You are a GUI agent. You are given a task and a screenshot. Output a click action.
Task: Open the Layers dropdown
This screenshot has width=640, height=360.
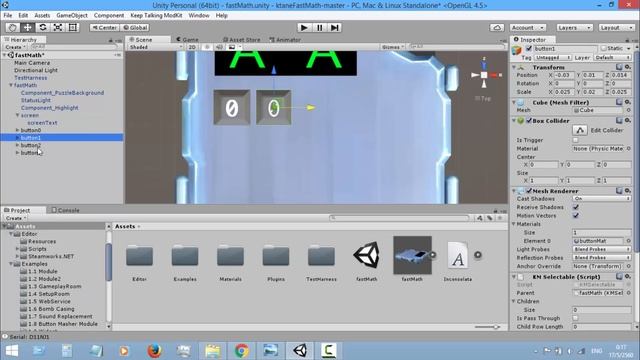point(574,27)
